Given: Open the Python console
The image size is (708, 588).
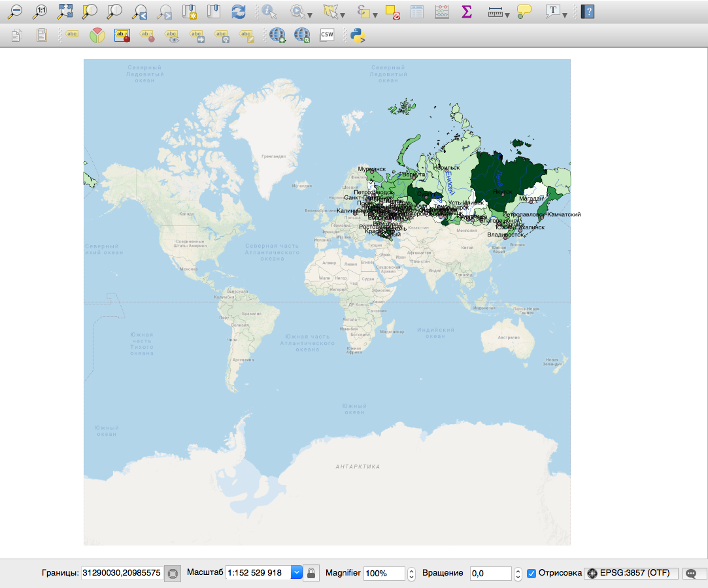Looking at the screenshot, I should [x=357, y=35].
